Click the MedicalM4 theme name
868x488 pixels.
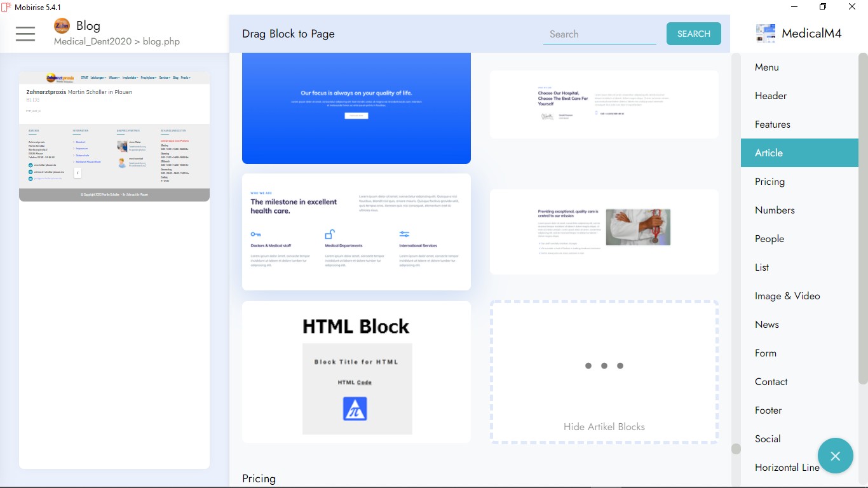(x=811, y=34)
